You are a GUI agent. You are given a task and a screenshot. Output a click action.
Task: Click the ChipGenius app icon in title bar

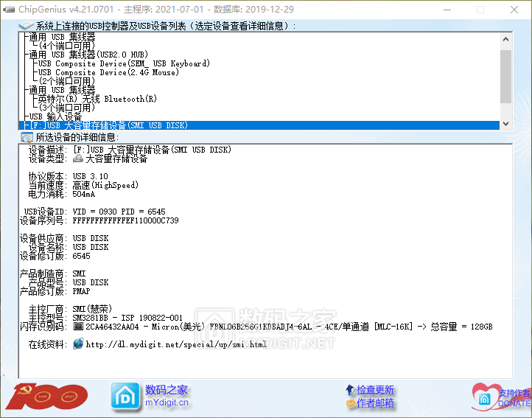9,10
